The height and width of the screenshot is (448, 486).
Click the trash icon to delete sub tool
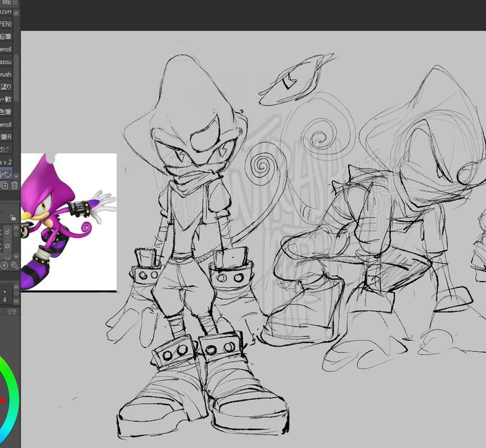[x=14, y=186]
